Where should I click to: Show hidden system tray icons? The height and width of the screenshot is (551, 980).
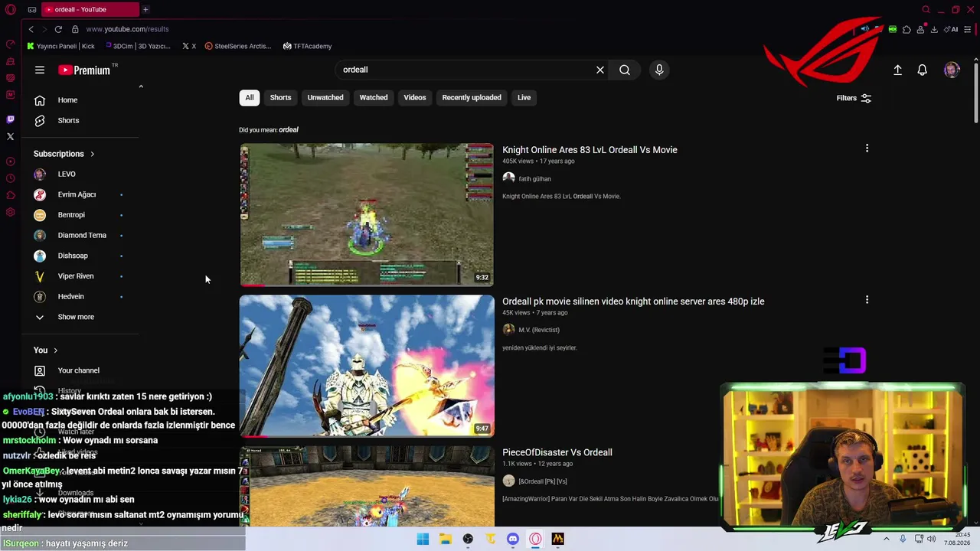pos(887,539)
